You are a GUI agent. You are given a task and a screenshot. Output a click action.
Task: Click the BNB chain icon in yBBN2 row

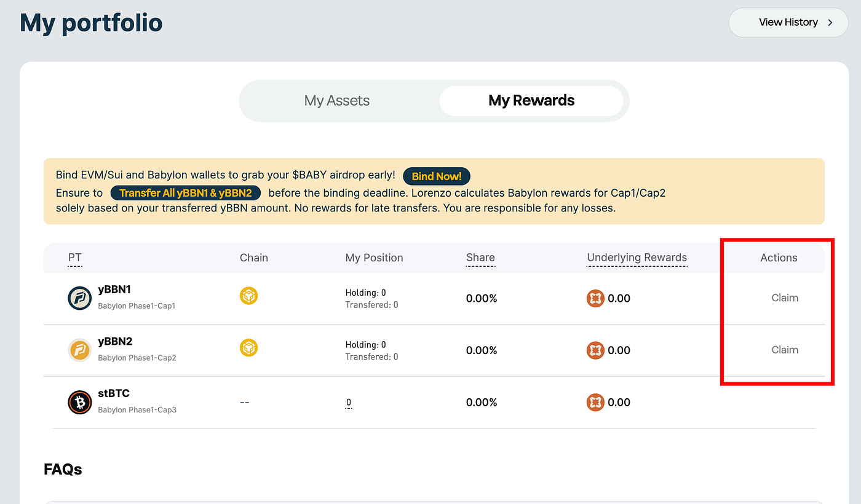[248, 348]
